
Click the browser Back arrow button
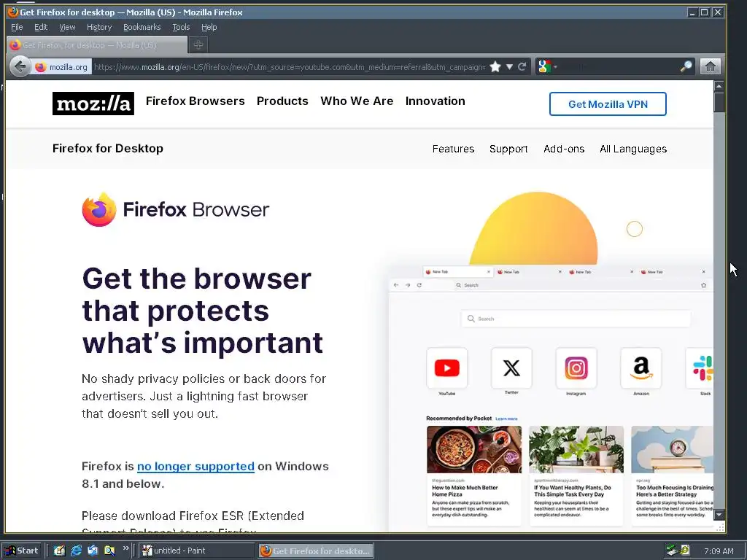pos(20,66)
